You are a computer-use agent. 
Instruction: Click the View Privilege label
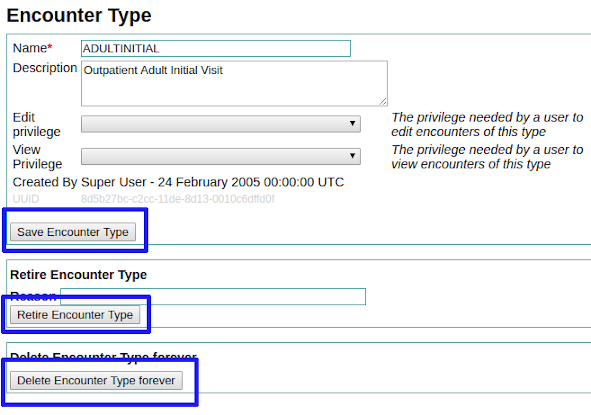click(x=37, y=157)
